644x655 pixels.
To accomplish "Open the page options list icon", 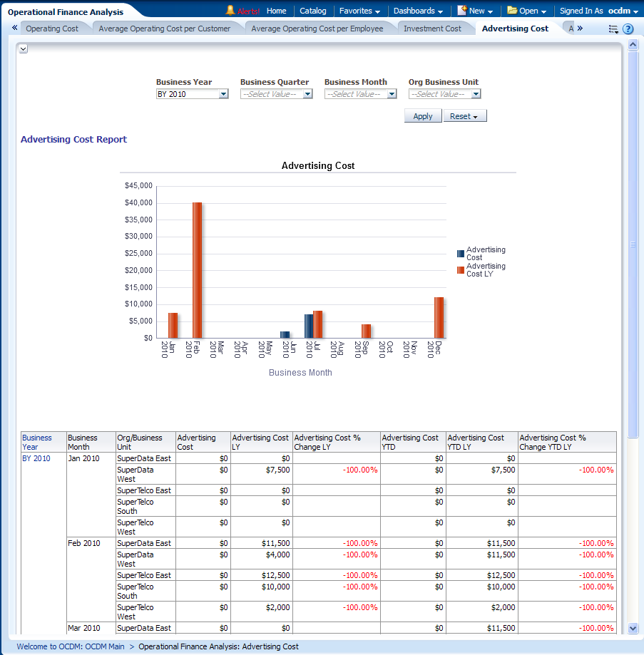I will point(613,29).
